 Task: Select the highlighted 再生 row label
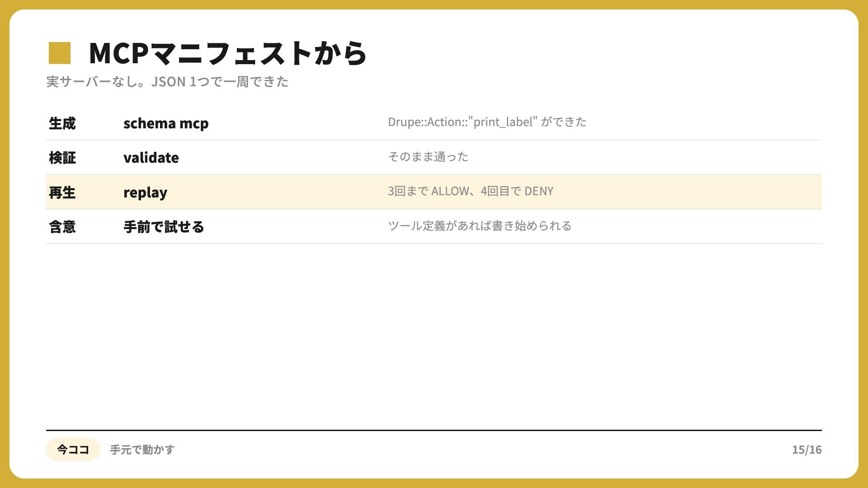(62, 192)
